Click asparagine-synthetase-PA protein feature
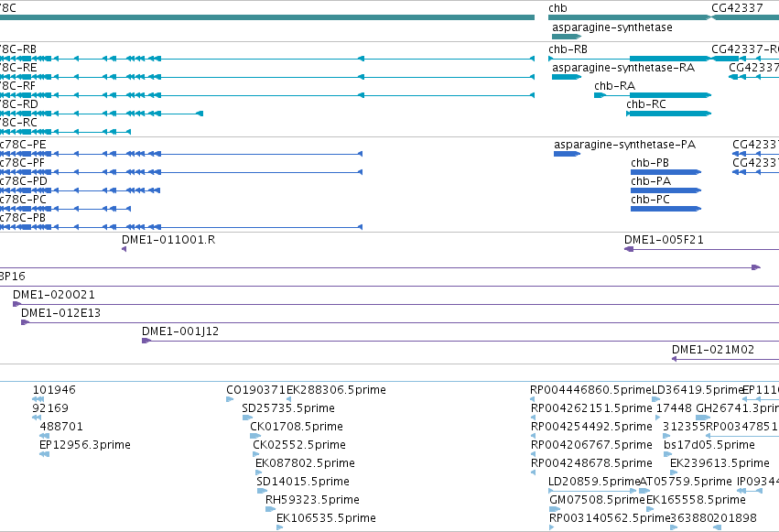 (x=567, y=154)
